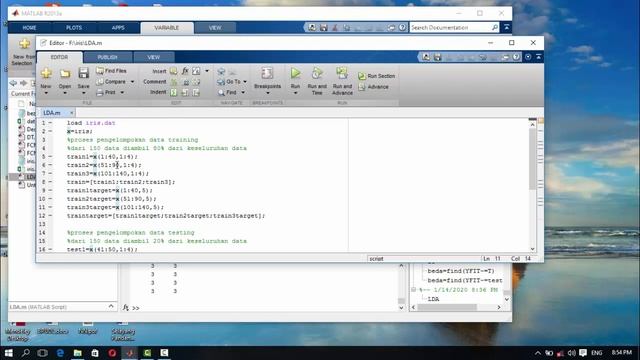Expand the LDA.m details panel chevron
Screen dimensions: 640x360
(111, 307)
